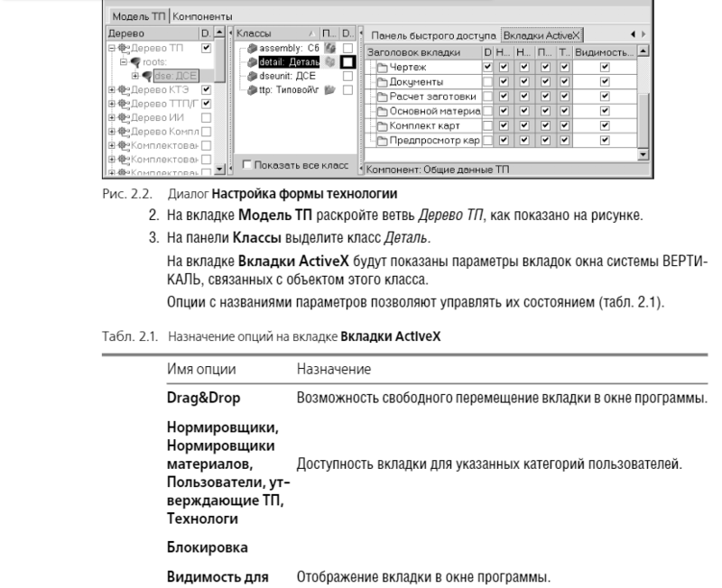Click the ttp: Типовой class cube icon
Image resolution: width=722 pixels, height=588 pixels.
coord(252,90)
